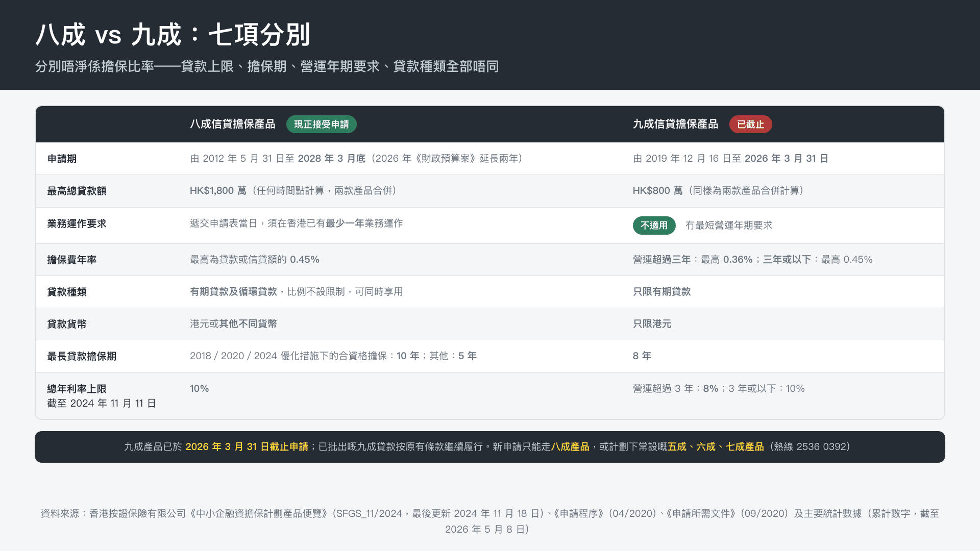
Task: Click the 最長貸款擔保期 row label
Action: coord(82,356)
